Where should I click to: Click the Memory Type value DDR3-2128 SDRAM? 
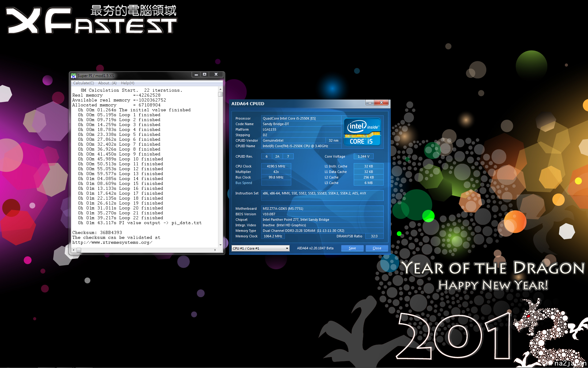(322, 231)
